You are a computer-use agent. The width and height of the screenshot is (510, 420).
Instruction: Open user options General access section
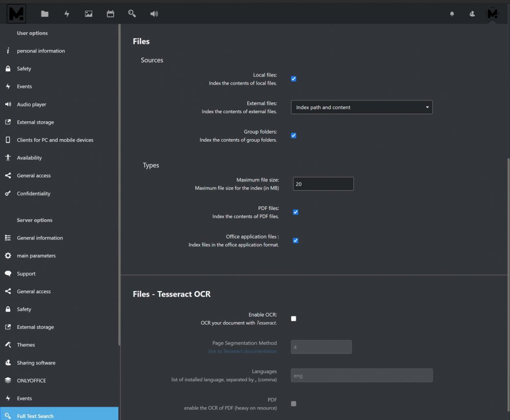59,175
